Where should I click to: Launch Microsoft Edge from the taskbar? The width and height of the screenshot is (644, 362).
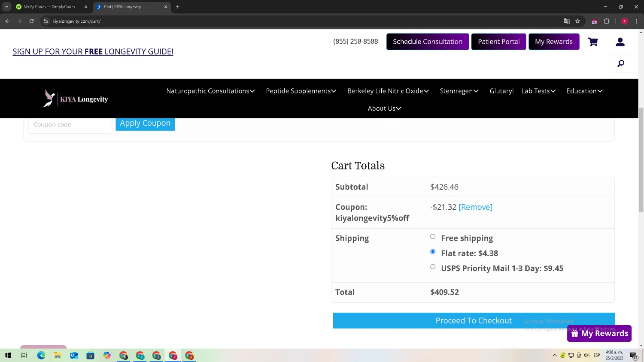pyautogui.click(x=41, y=355)
